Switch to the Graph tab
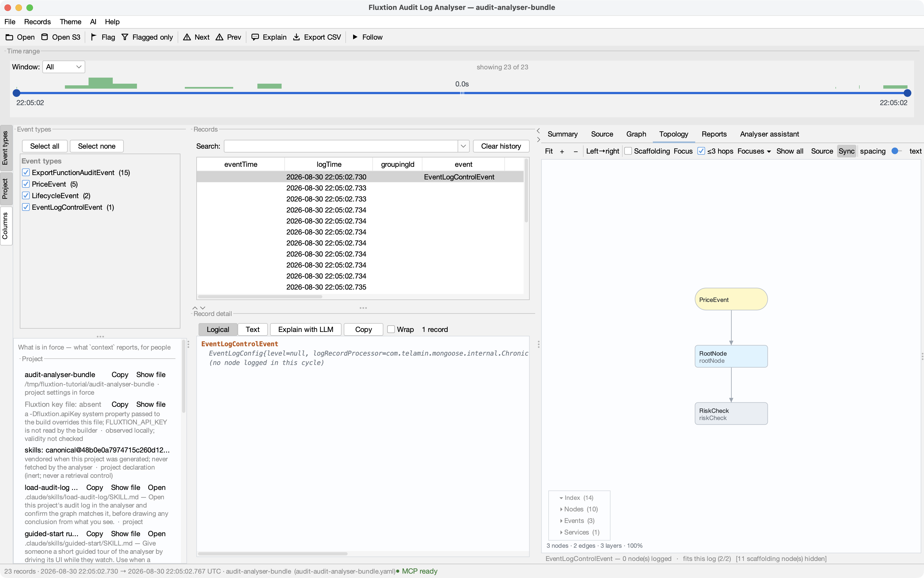 click(x=636, y=134)
